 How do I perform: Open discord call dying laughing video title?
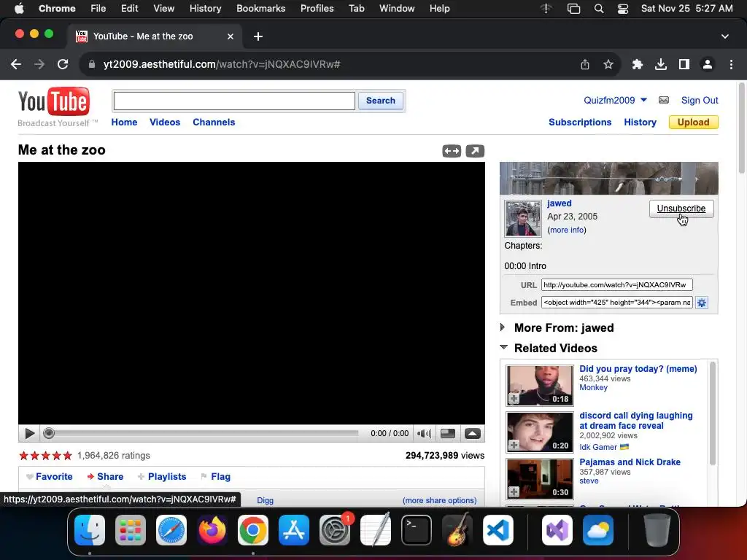tap(636, 421)
